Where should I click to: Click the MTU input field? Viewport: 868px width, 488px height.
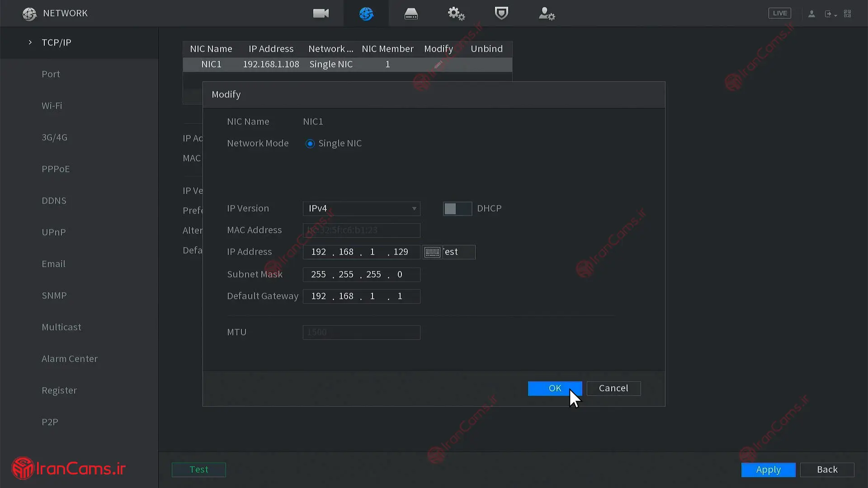361,333
